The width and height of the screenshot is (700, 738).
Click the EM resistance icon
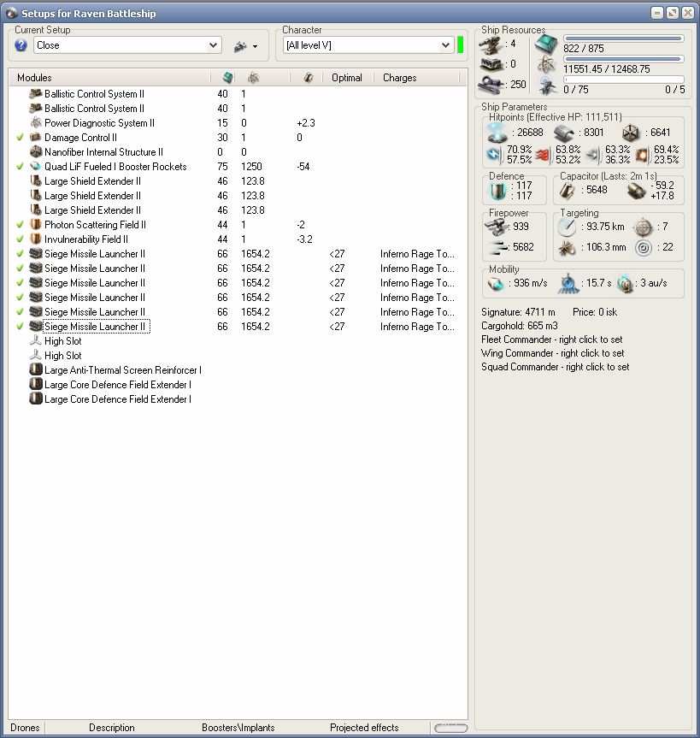click(x=494, y=155)
